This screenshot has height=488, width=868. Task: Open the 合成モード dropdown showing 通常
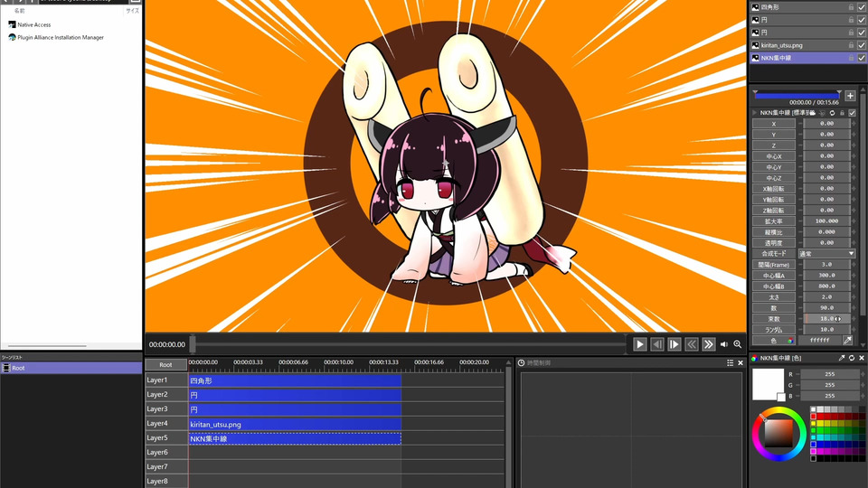(826, 253)
